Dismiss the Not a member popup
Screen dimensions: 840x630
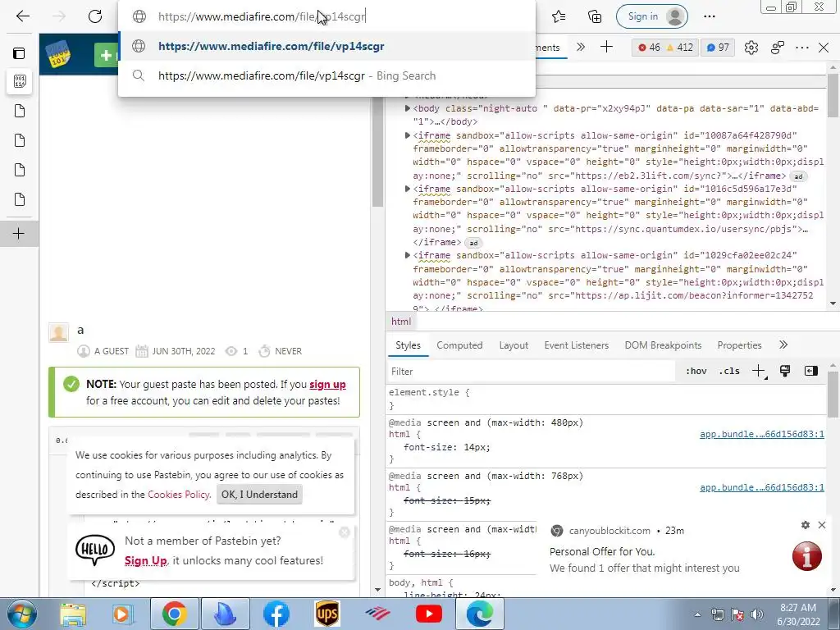pyautogui.click(x=345, y=532)
